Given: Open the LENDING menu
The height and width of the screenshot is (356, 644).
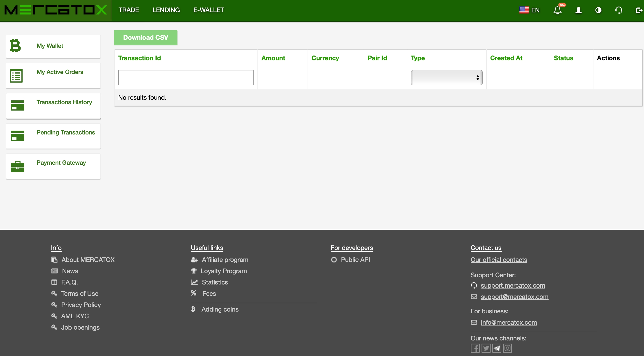Looking at the screenshot, I should (166, 10).
